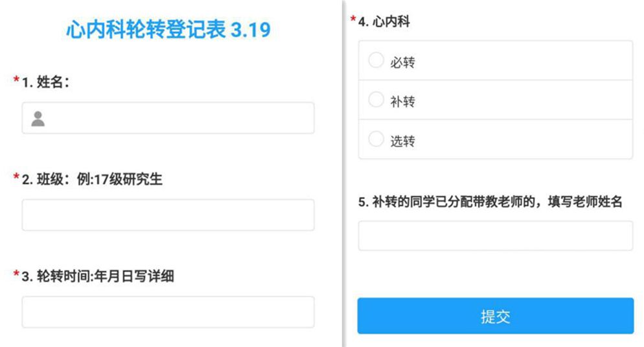This screenshot has height=347, width=644.
Task: Pick the 选转 radio option
Action: coord(376,139)
